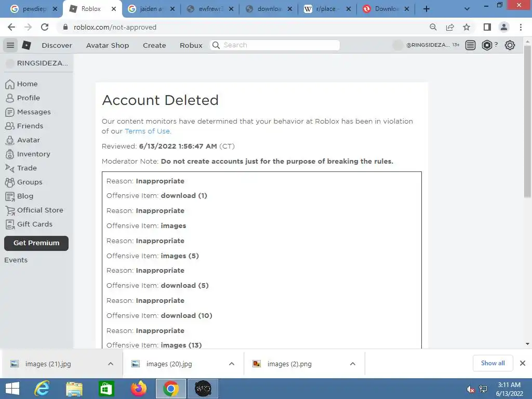Screen dimensions: 532x399
Task: Click the address bar URL
Action: point(115,27)
